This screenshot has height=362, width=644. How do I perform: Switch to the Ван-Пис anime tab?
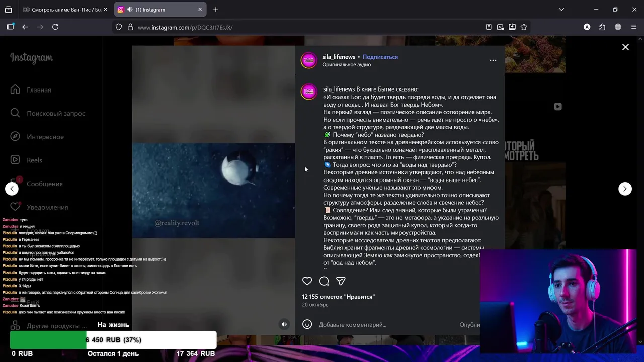pos(62,10)
